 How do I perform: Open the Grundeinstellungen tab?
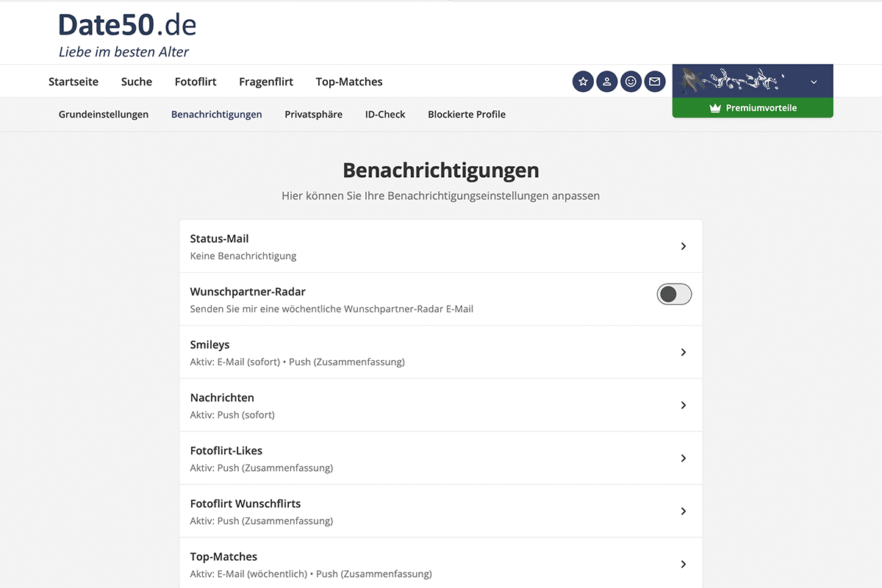104,115
